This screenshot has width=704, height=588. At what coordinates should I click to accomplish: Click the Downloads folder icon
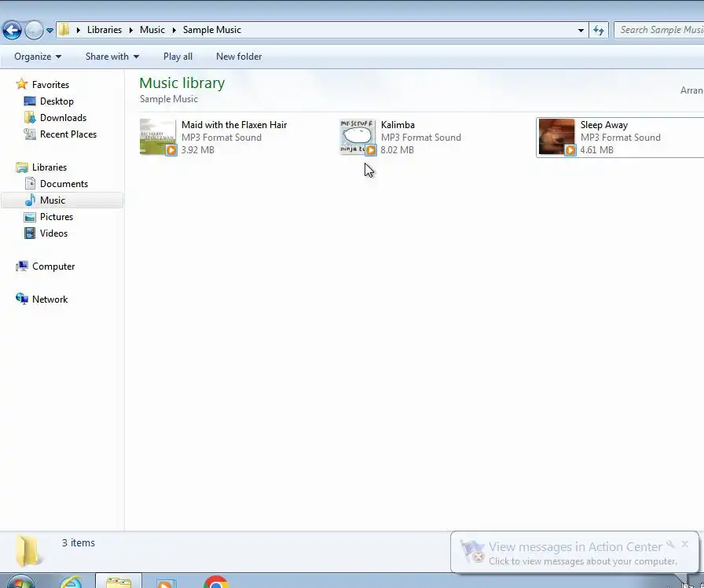tap(30, 117)
